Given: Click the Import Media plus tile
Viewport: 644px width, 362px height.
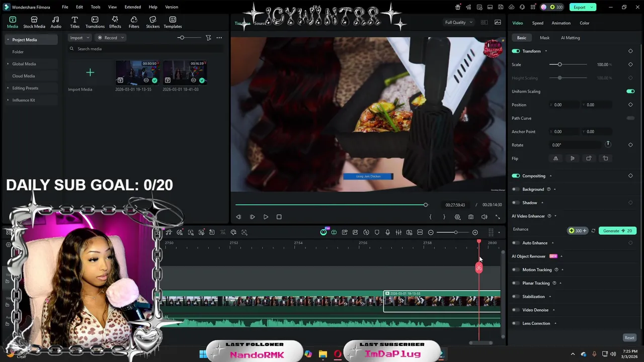Looking at the screenshot, I should (90, 72).
